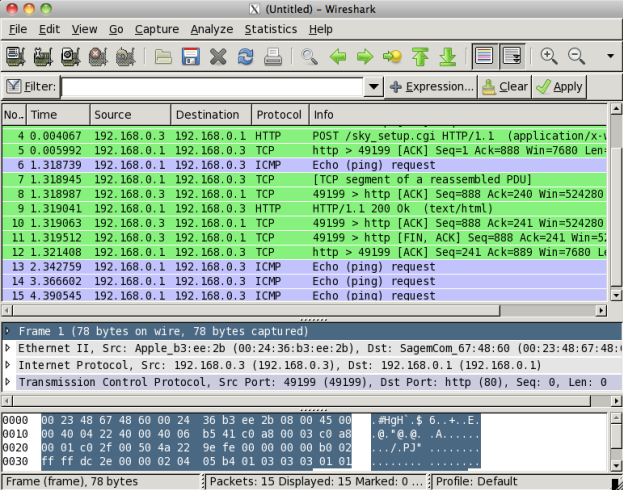Print packets printer icon

273,56
